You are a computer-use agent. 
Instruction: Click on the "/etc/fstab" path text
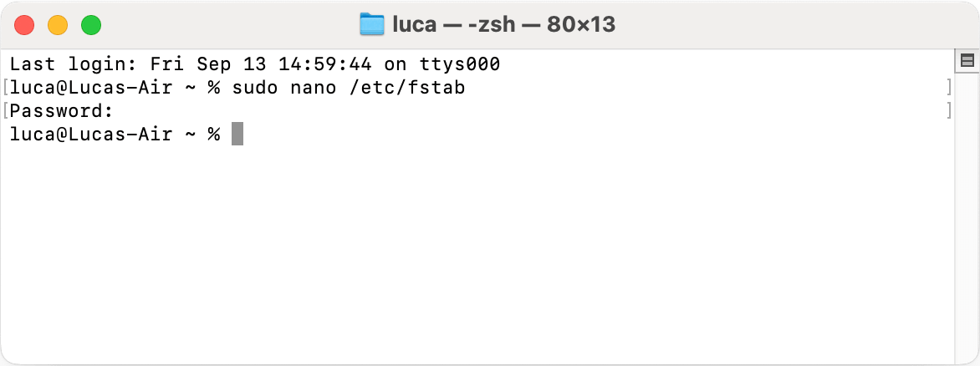pyautogui.click(x=406, y=88)
